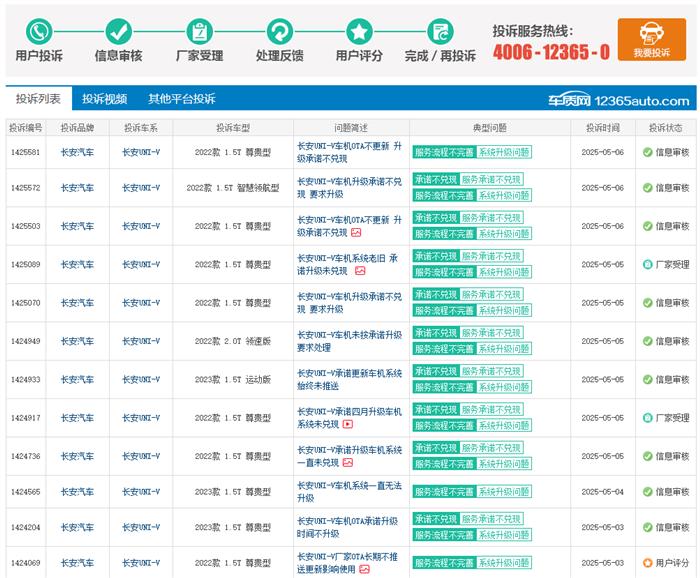Click 系统升级问题 tag in row 1424565

pyautogui.click(x=504, y=492)
